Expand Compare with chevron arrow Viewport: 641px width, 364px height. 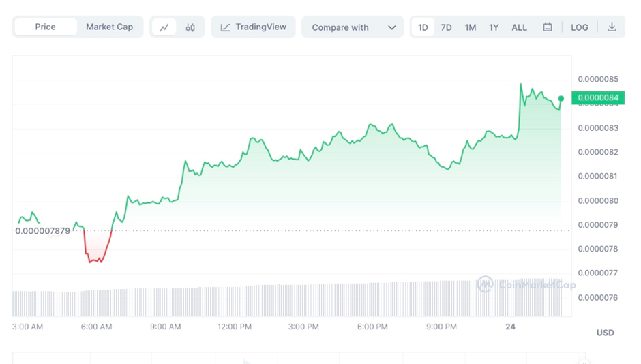[x=391, y=27]
